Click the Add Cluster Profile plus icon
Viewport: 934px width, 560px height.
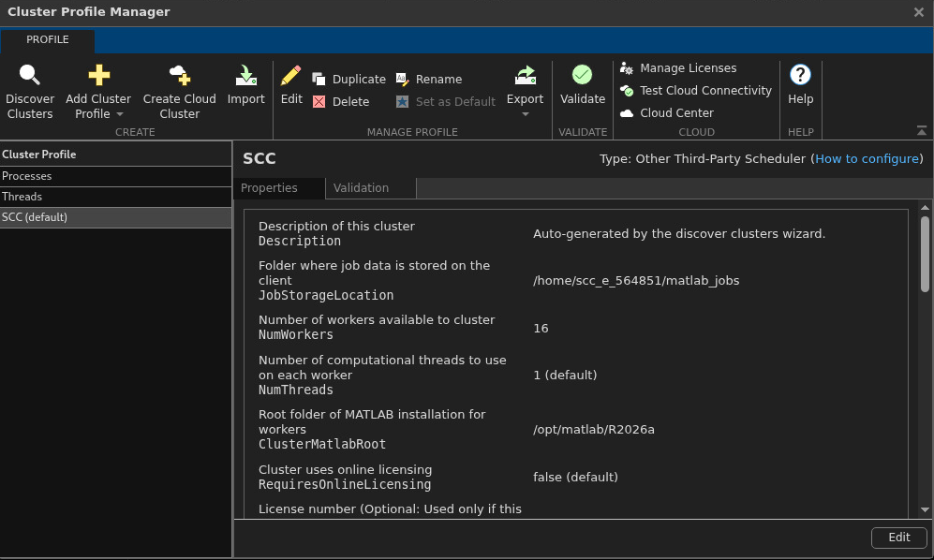click(99, 75)
